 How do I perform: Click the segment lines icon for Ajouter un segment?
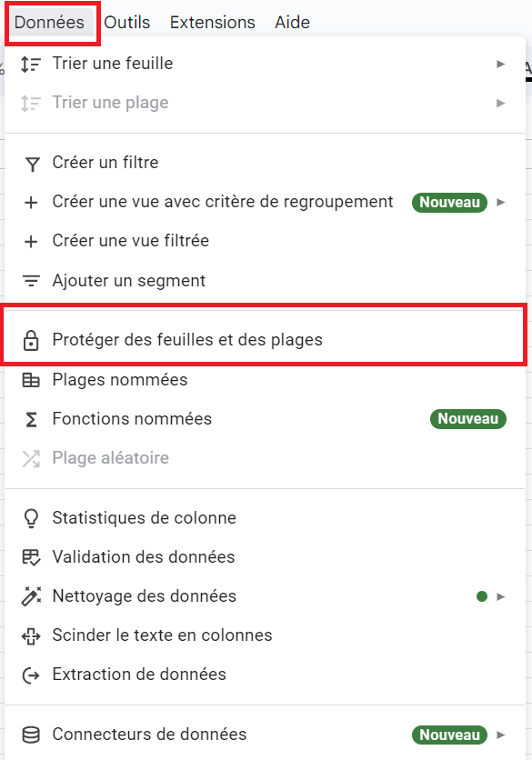coord(31,281)
